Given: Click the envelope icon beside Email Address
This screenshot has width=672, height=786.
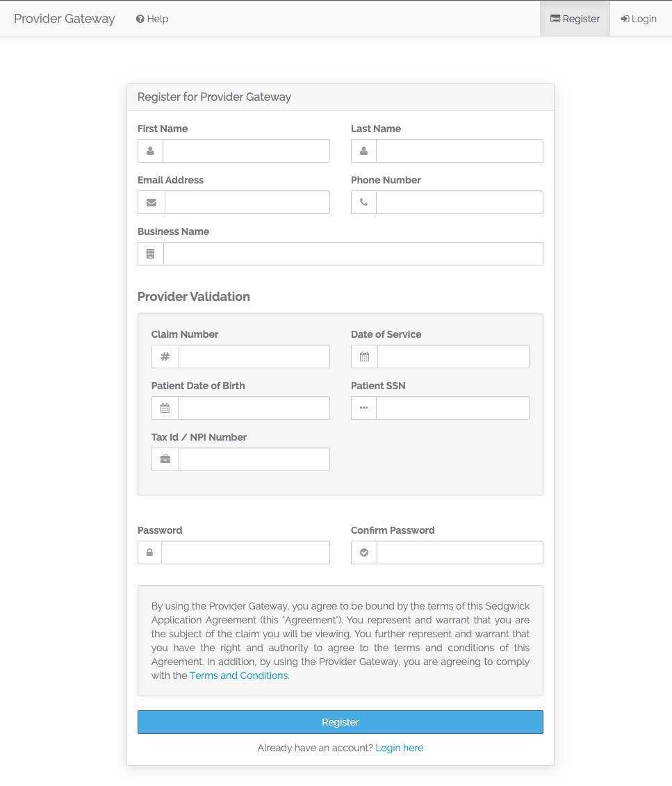Looking at the screenshot, I should point(151,202).
